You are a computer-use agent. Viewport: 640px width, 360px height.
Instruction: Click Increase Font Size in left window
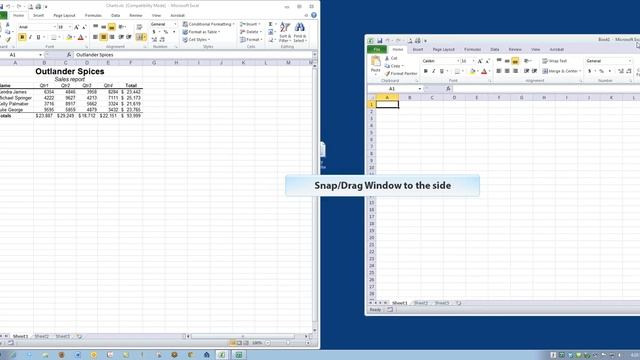(76, 27)
